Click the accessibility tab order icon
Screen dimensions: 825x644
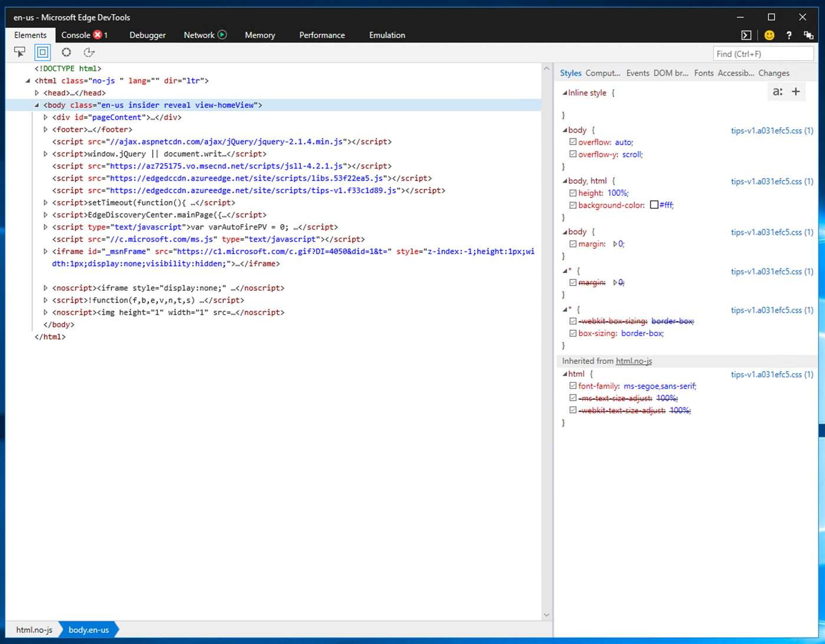point(89,52)
